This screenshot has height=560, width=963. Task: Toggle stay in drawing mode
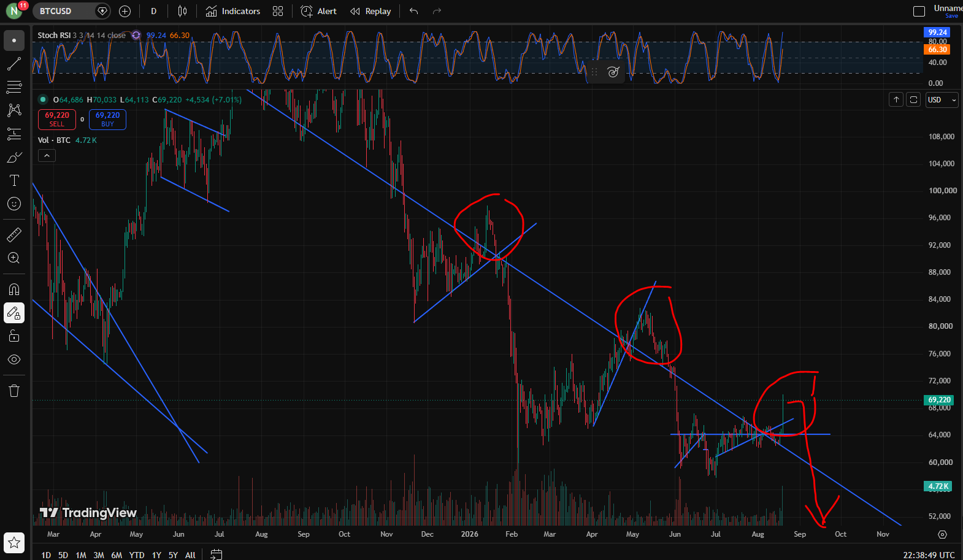point(14,313)
